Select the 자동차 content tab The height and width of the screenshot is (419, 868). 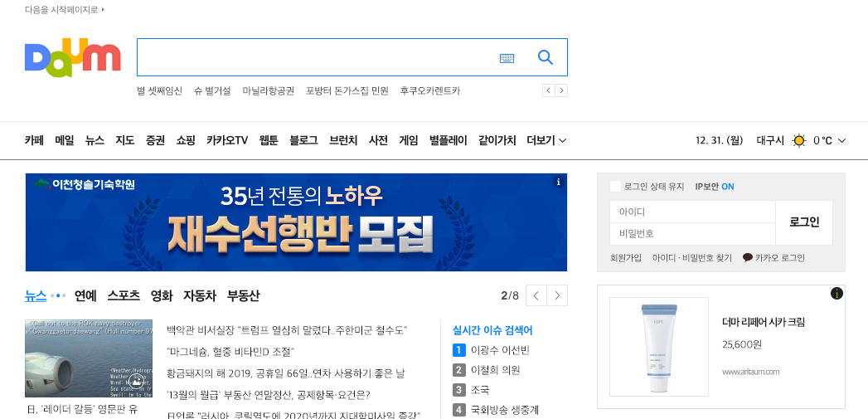coord(200,296)
